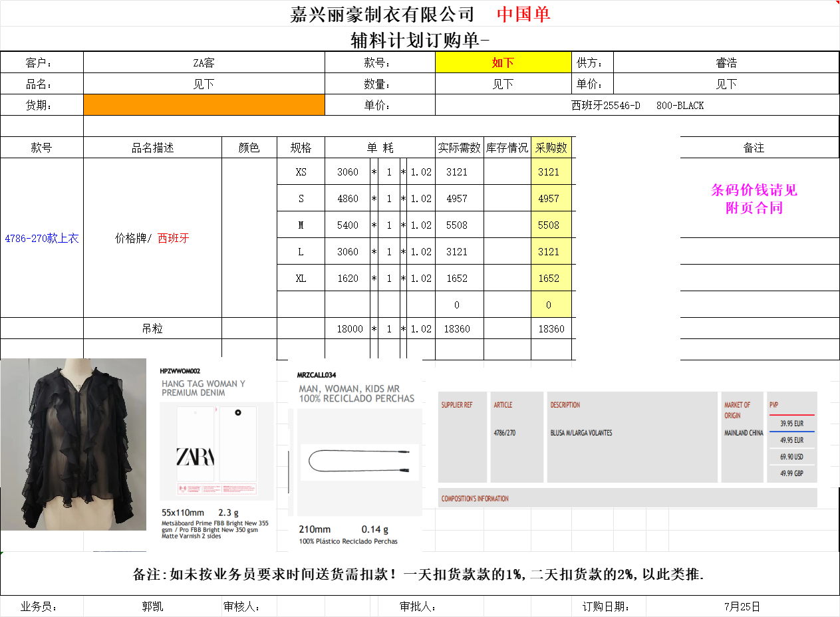Select the 采购数 column header
The width and height of the screenshot is (840, 617).
pos(551,148)
